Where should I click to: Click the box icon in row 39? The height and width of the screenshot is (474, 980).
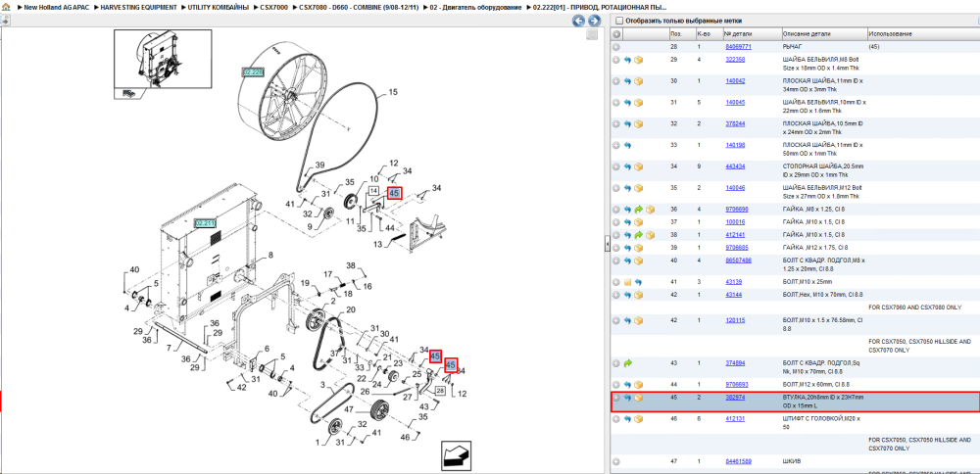tap(638, 248)
